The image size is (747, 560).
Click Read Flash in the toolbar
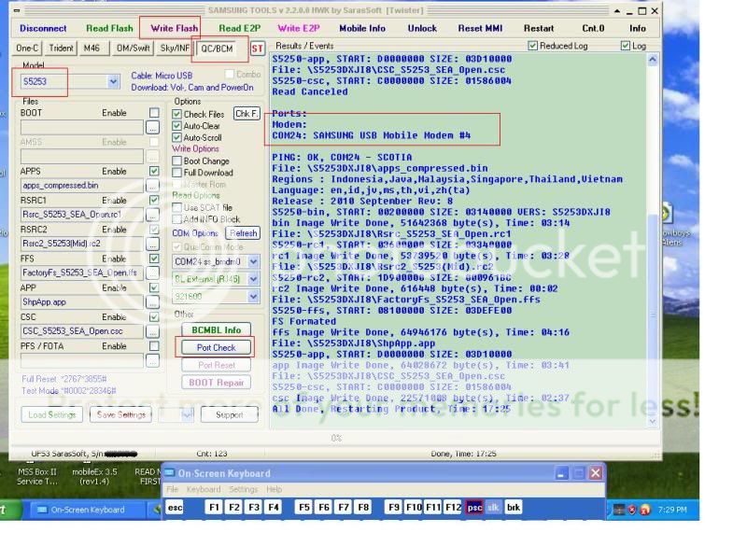109,29
